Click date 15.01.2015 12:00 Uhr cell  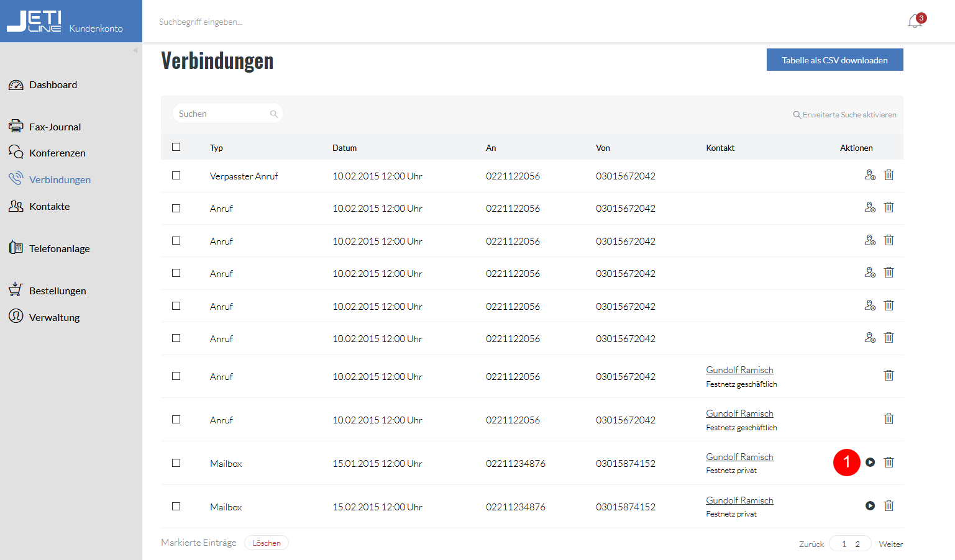tap(377, 464)
